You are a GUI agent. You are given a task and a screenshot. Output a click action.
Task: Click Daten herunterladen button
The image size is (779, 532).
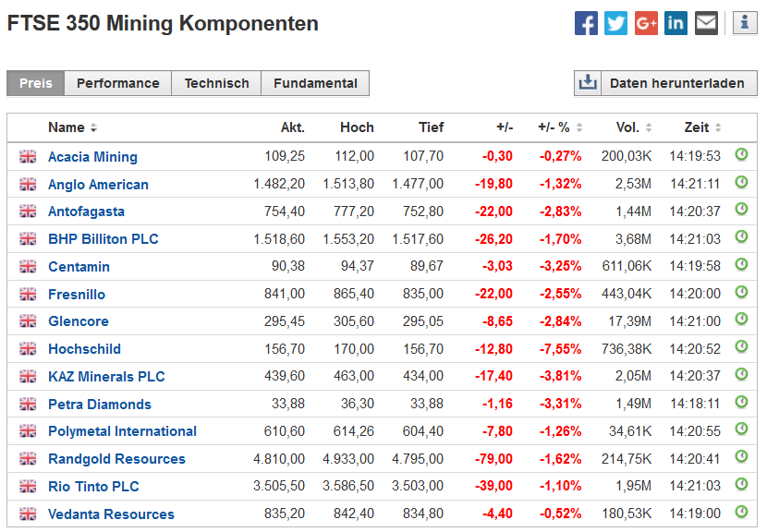(x=665, y=83)
